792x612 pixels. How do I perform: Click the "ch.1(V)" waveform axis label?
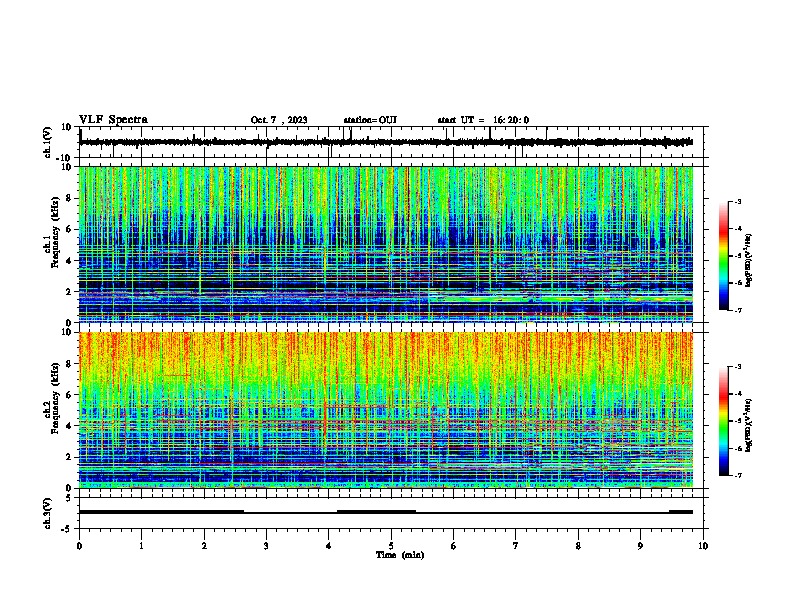click(x=48, y=142)
